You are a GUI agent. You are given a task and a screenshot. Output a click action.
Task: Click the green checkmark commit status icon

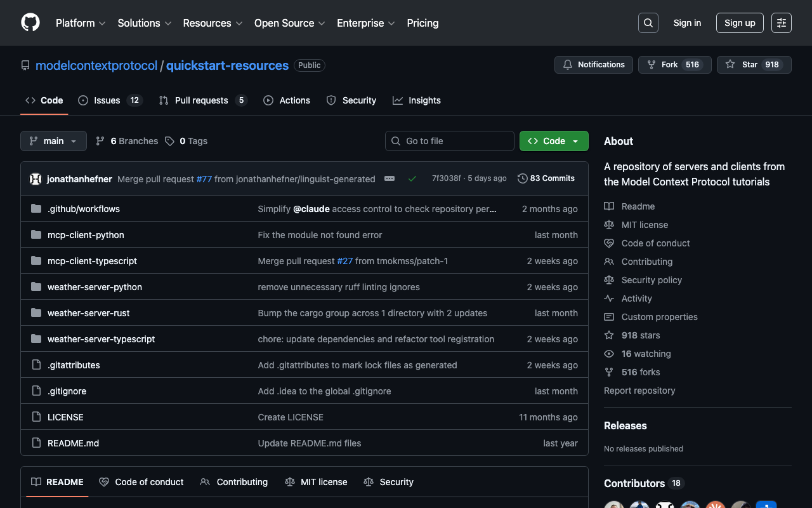tap(412, 179)
